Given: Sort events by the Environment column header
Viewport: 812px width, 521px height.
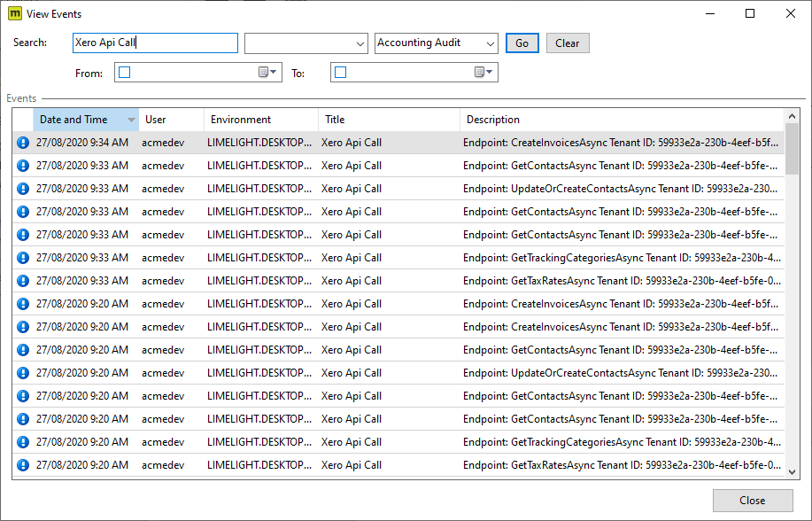Looking at the screenshot, I should 261,120.
